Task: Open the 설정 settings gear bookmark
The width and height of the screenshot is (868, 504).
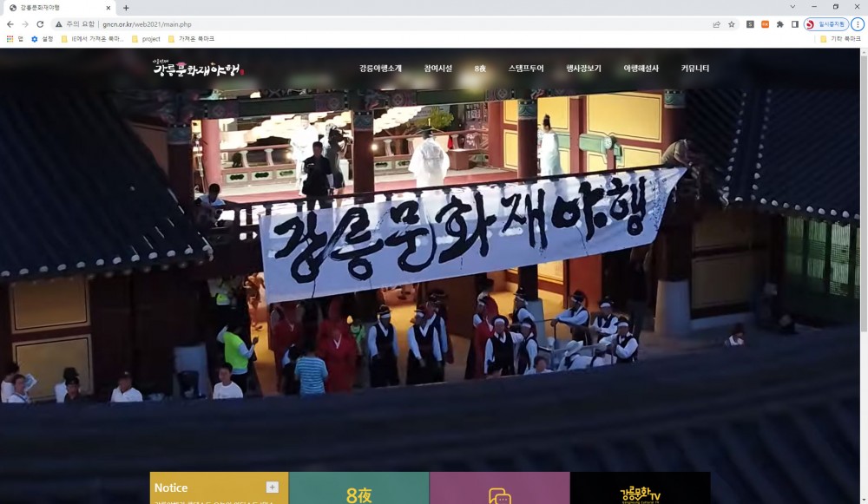Action: (x=42, y=39)
